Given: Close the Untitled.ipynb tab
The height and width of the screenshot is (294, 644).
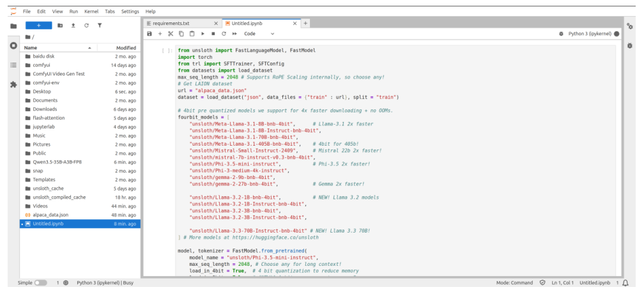Looking at the screenshot, I should (x=295, y=24).
